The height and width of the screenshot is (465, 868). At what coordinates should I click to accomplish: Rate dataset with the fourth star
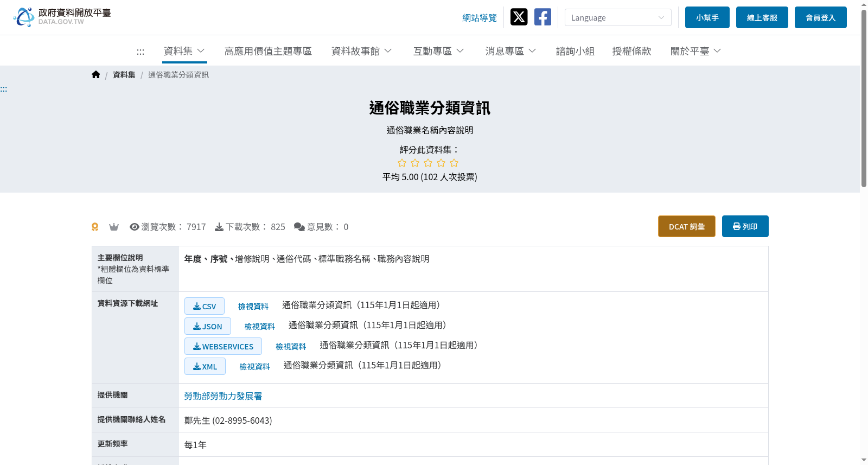(441, 163)
